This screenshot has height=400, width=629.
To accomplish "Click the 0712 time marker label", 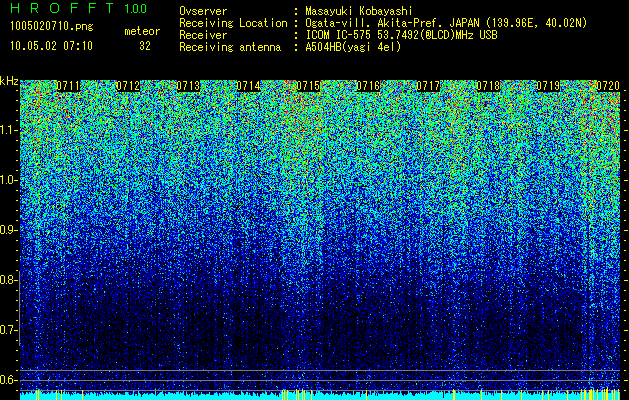I will pyautogui.click(x=128, y=86).
